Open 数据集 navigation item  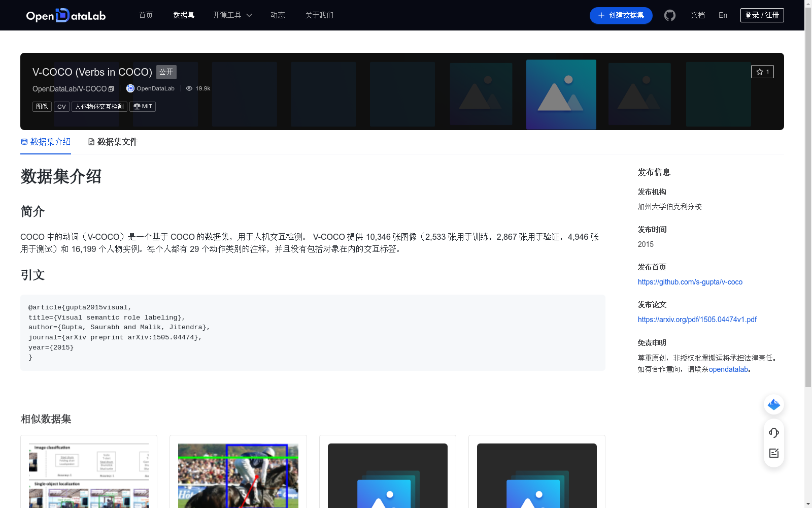(184, 15)
